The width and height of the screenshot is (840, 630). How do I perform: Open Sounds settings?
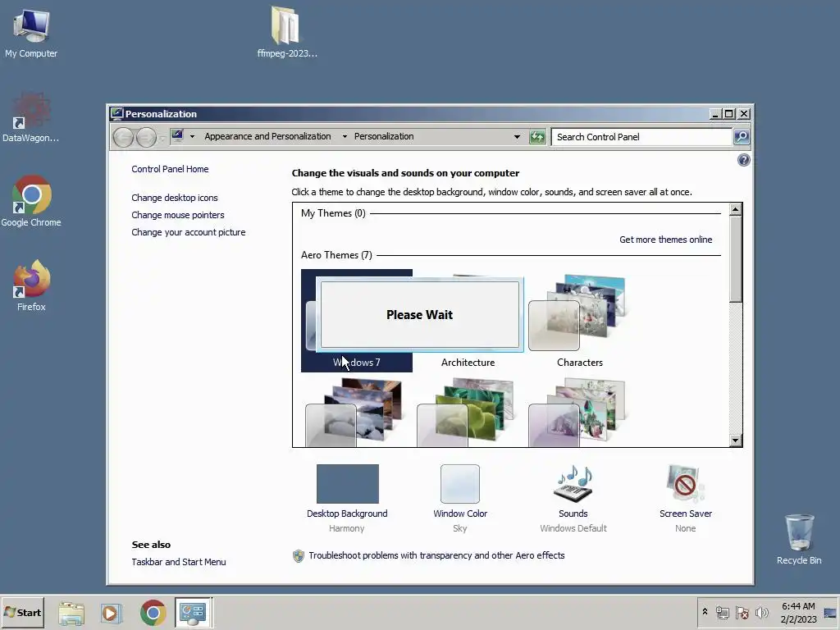pyautogui.click(x=573, y=498)
